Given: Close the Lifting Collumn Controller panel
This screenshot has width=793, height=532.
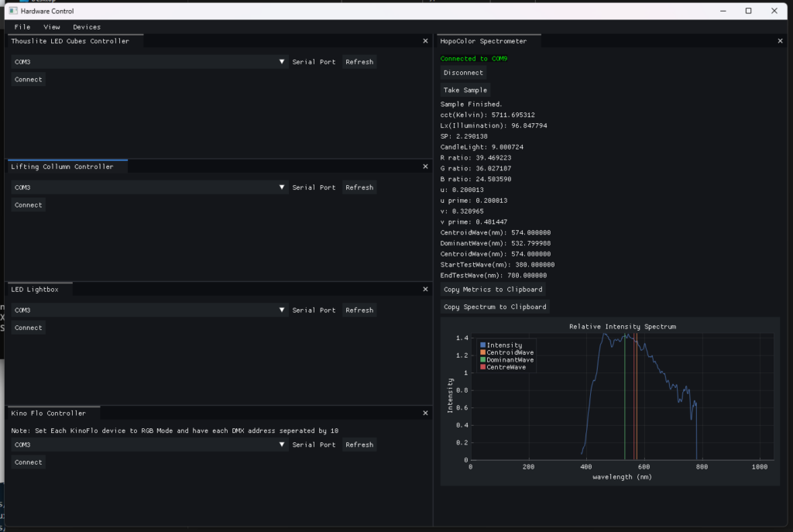Looking at the screenshot, I should 425,166.
